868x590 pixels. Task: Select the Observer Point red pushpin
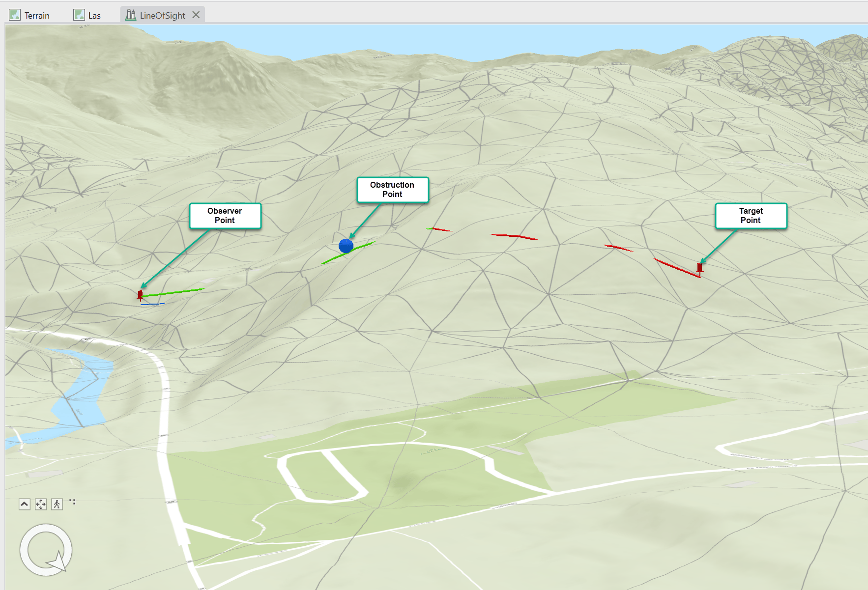point(140,295)
